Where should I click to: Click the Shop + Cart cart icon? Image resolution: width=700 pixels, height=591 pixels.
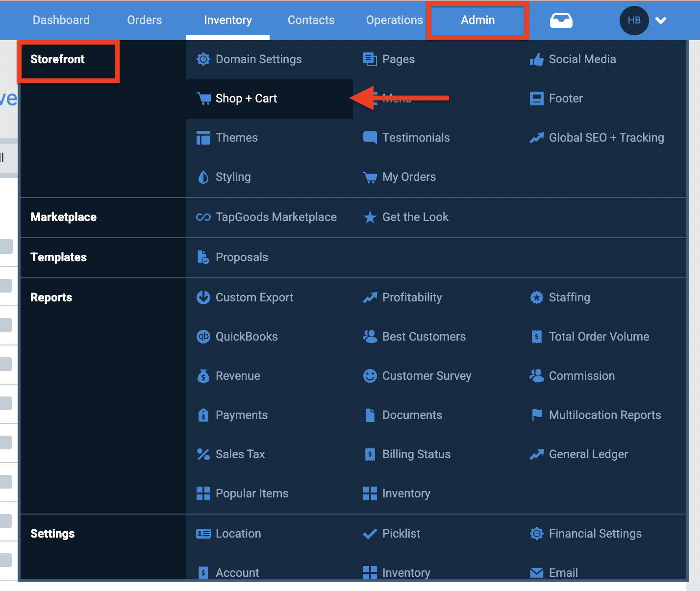point(203,98)
